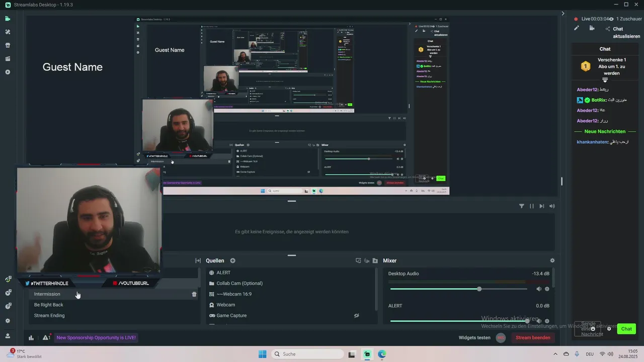644x362 pixels.
Task: Open the user account icon in the sidebar
Action: (x=8, y=336)
